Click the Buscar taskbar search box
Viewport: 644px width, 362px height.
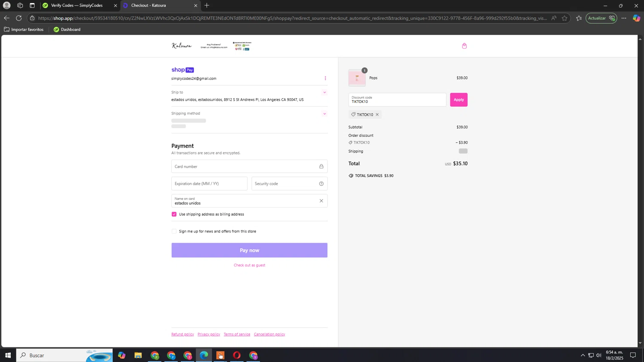tap(64, 355)
